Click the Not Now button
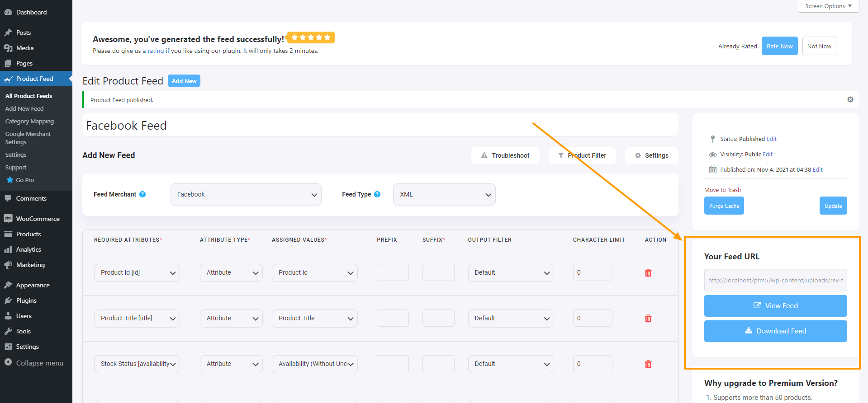This screenshot has height=403, width=868. click(819, 46)
